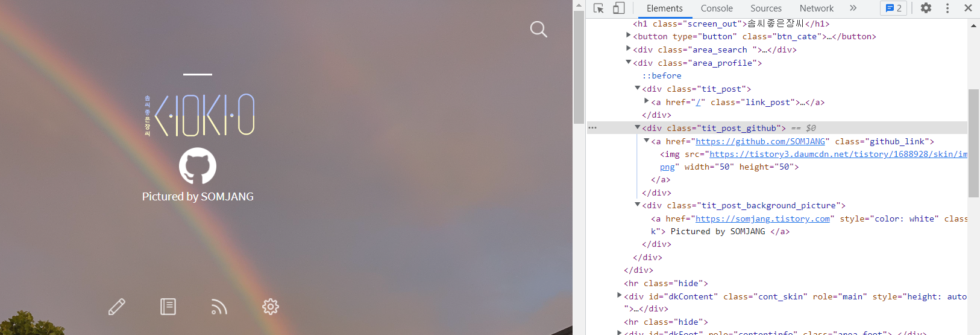Screen dimensions: 980x335
Task: Expand the dkFoot div node
Action: tap(620, 333)
